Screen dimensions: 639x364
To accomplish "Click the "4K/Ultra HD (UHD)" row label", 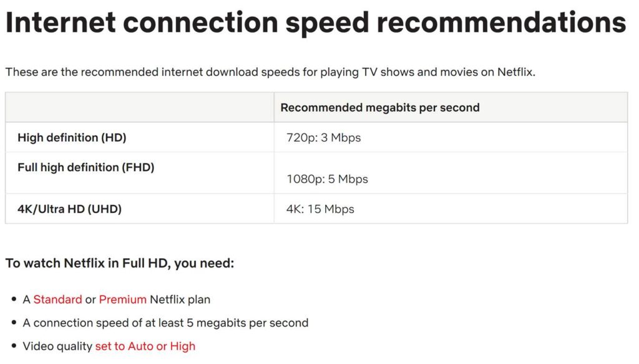I will coord(69,209).
